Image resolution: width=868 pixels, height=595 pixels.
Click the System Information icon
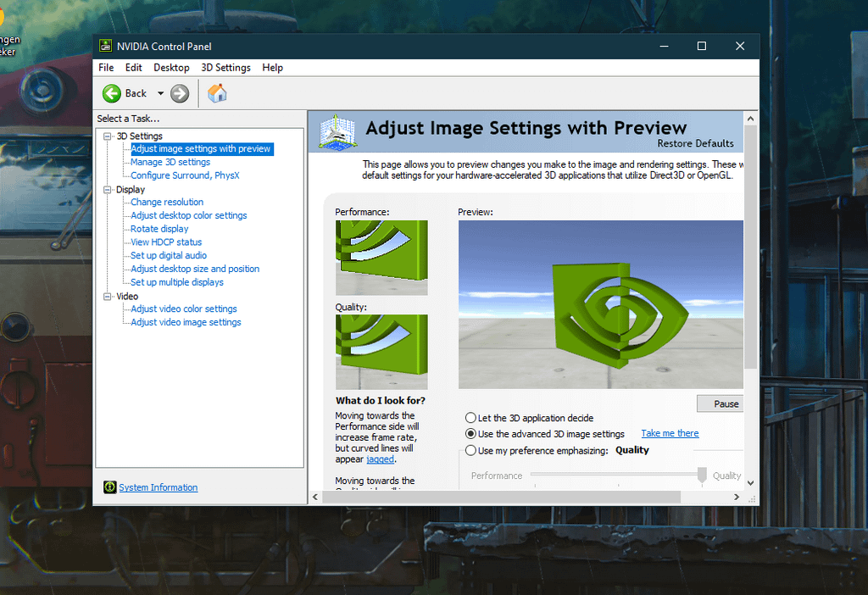point(109,487)
